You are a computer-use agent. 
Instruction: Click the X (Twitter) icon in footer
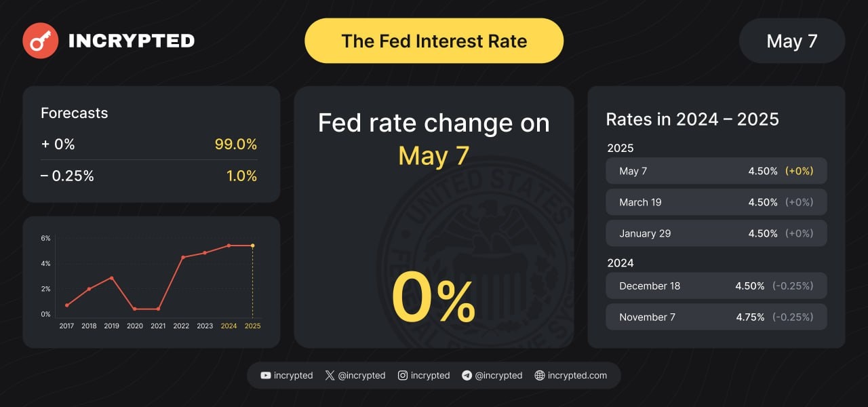pos(330,375)
